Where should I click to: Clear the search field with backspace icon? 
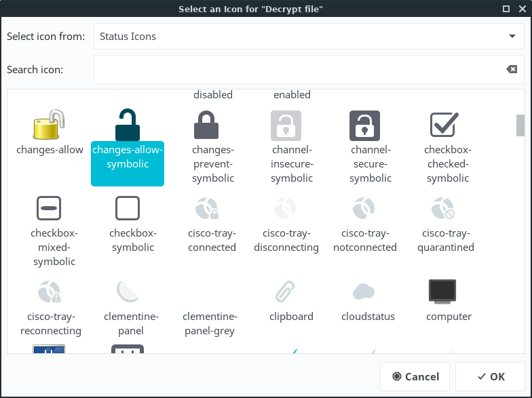pyautogui.click(x=511, y=70)
